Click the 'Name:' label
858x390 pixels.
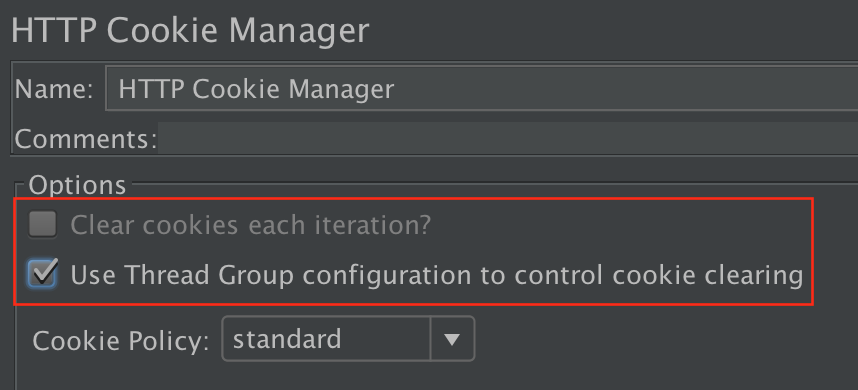(54, 89)
